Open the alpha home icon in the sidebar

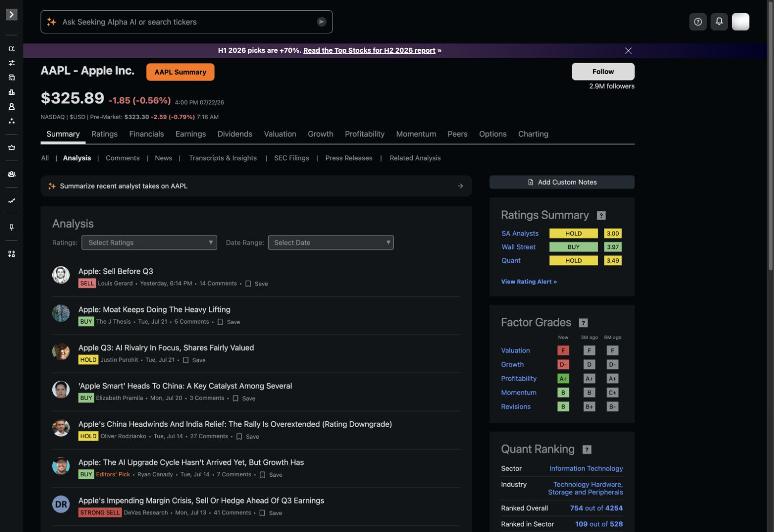(x=11, y=48)
